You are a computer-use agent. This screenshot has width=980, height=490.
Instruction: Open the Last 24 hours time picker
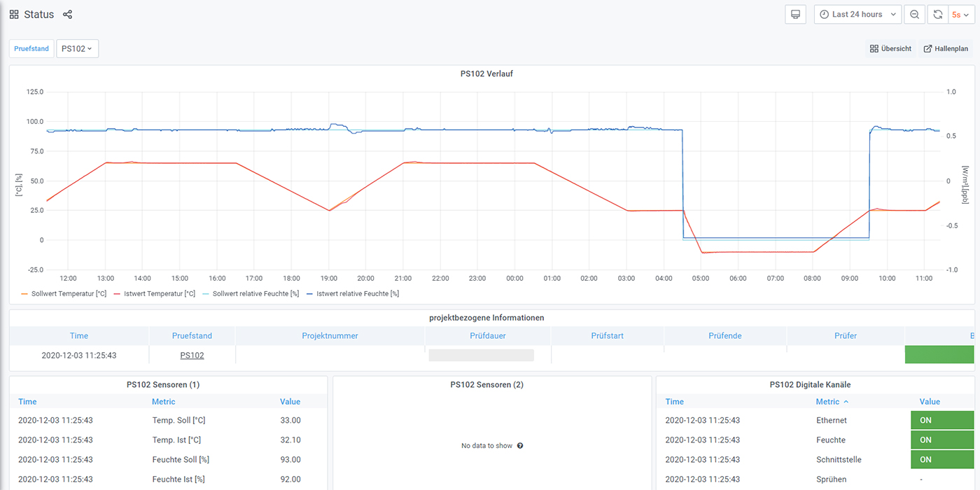857,15
